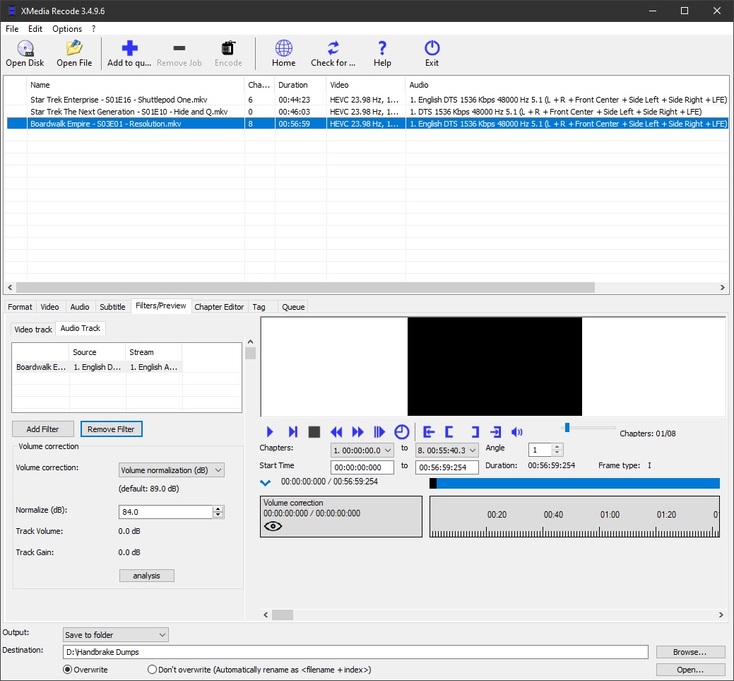
Task: Open the start chapter dropdown
Action: (362, 450)
